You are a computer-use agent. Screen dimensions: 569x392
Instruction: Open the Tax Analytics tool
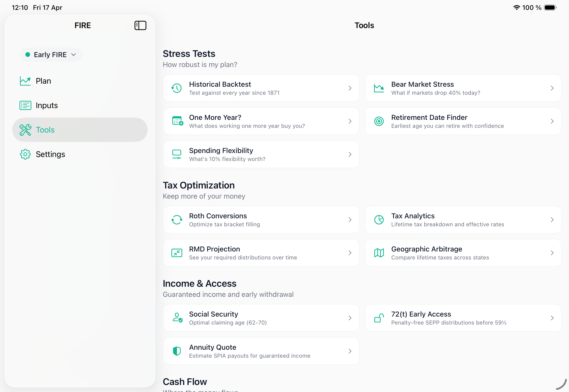point(463,220)
